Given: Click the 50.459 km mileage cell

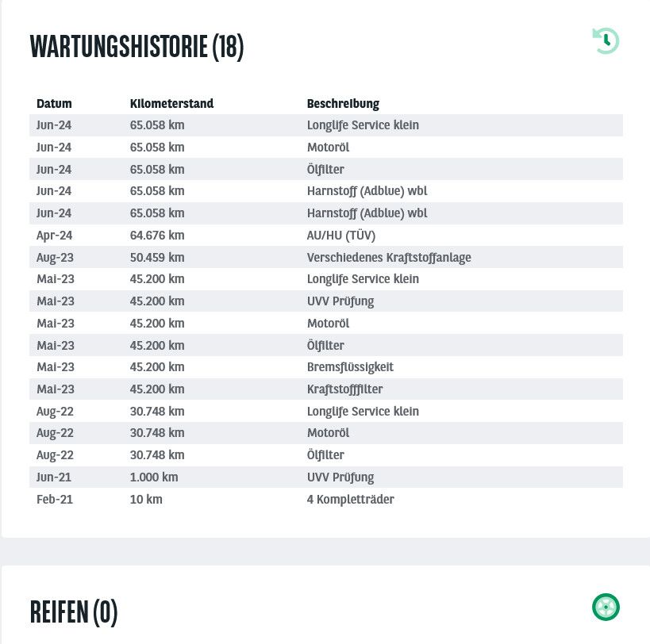Looking at the screenshot, I should [x=157, y=257].
